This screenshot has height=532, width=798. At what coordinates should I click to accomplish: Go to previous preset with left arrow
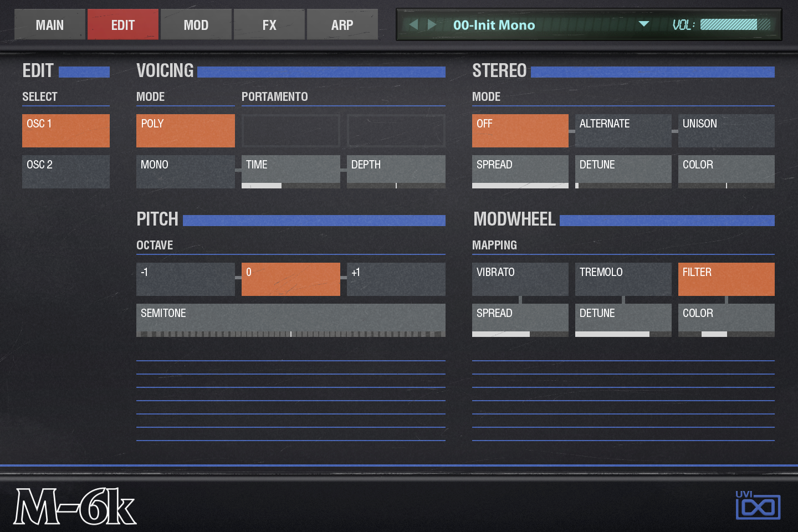[413, 24]
